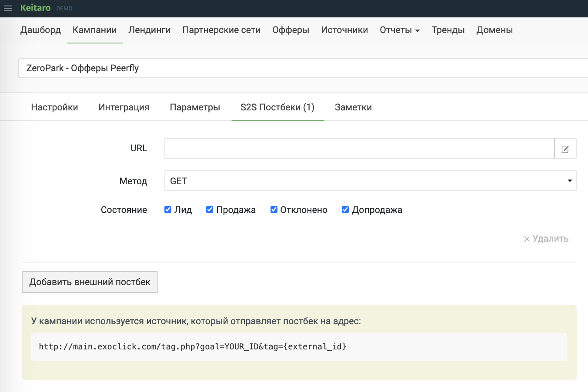588x392 pixels.
Task: Click the exoclick postback URL text
Action: point(193,346)
